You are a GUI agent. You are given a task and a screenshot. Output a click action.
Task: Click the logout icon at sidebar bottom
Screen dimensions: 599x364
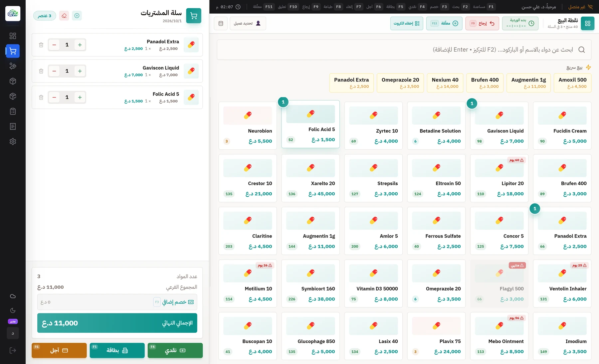[13, 350]
